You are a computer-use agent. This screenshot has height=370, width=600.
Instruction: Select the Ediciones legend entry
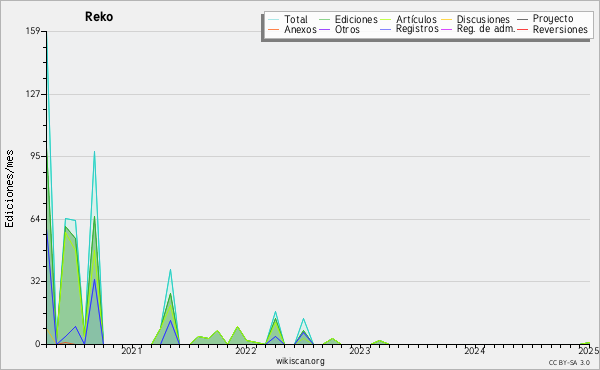coord(356,19)
